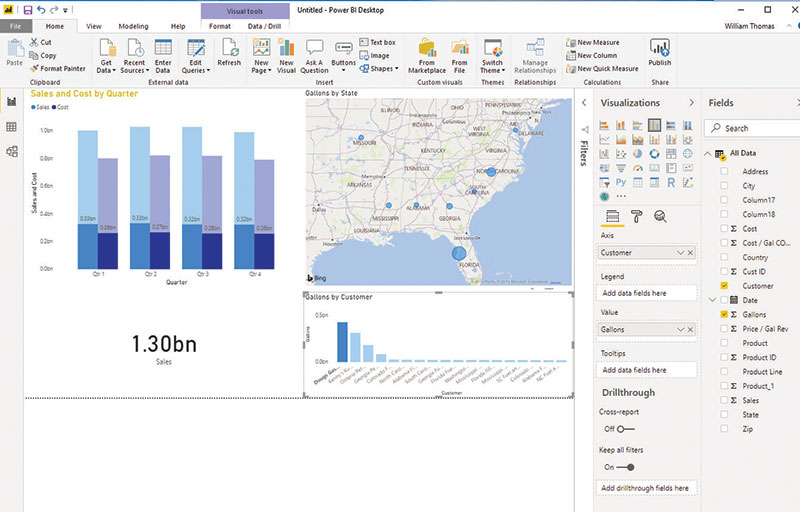Open the Customer axis field dropdown
800x512 pixels.
click(x=680, y=253)
